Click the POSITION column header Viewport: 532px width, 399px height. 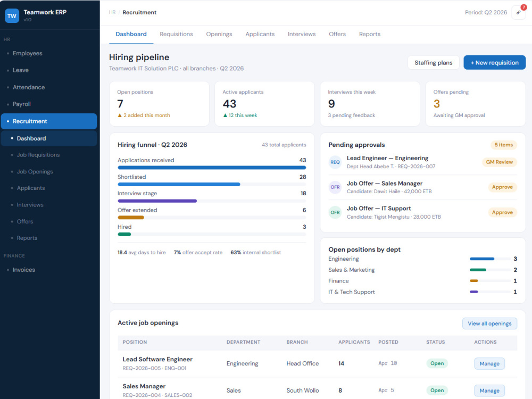[x=135, y=342]
